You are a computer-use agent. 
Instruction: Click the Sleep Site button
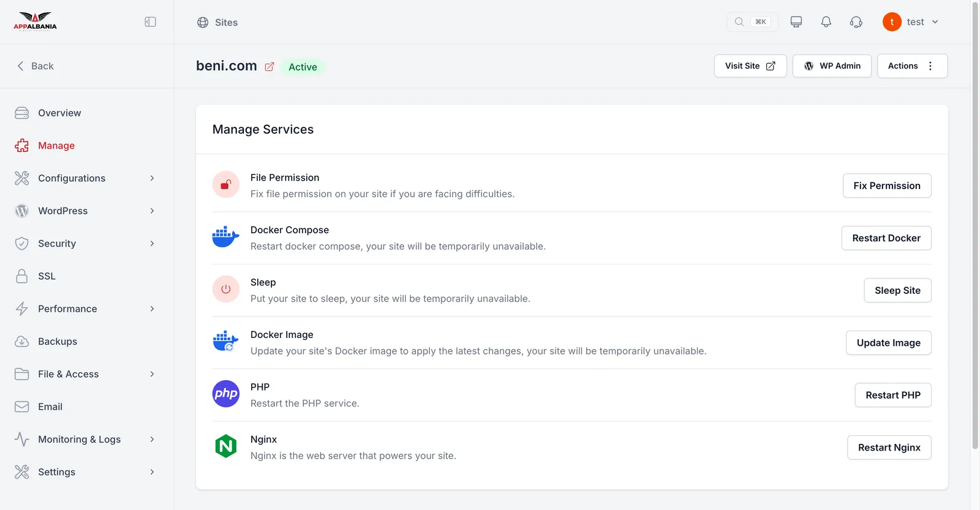(897, 290)
